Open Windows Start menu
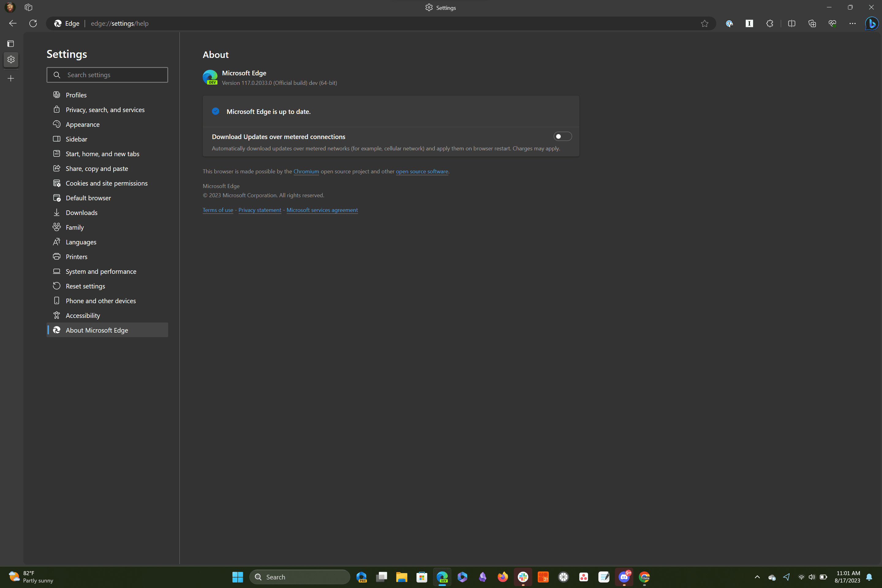 (x=237, y=577)
